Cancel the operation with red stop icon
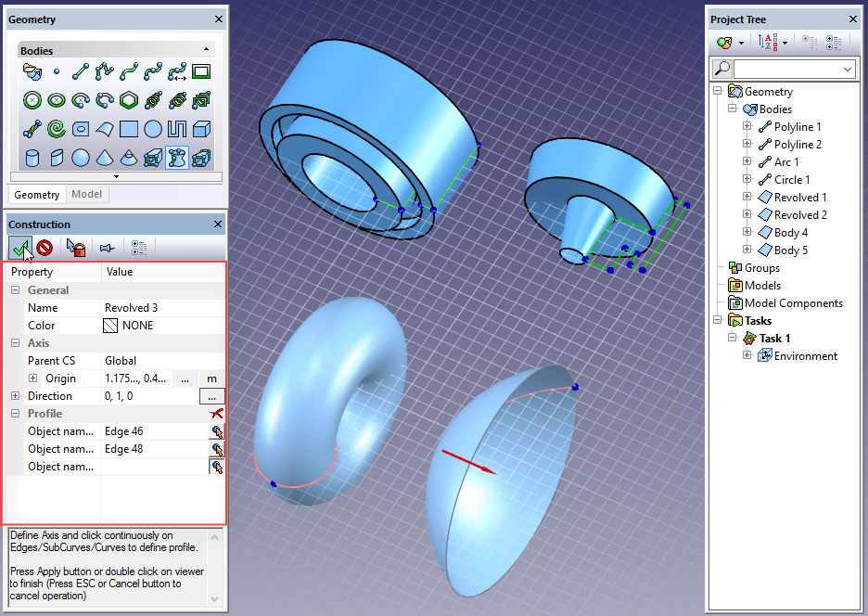Image resolution: width=868 pixels, height=616 pixels. coord(44,248)
